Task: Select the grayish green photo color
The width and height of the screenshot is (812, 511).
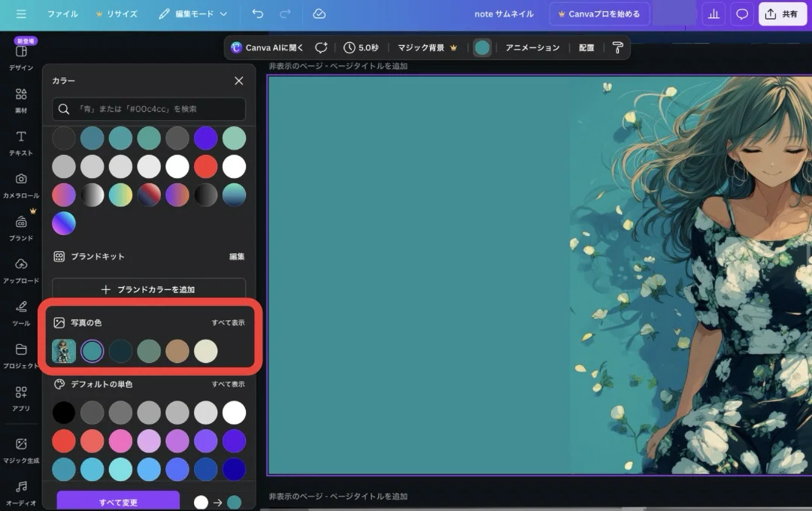Action: (149, 351)
